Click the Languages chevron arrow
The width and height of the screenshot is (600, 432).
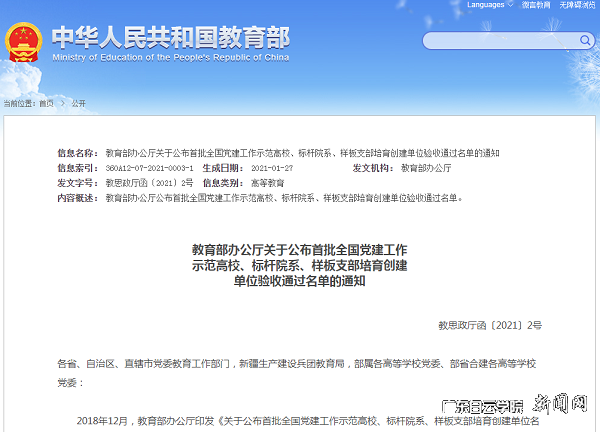[511, 5]
